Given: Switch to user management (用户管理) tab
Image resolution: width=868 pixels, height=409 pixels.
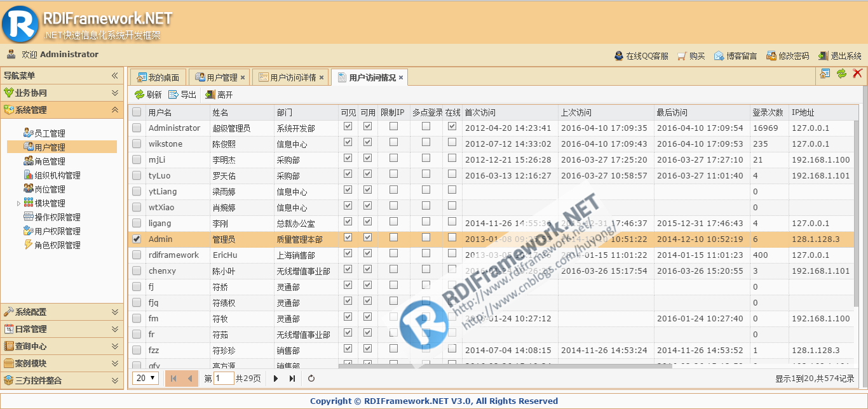Looking at the screenshot, I should tap(219, 77).
